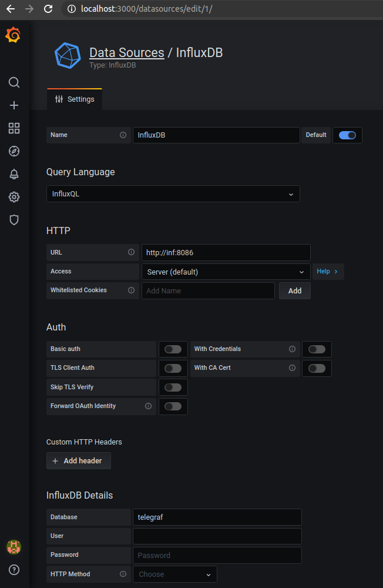Open the Server Admin shield icon
The width and height of the screenshot is (383, 588).
[14, 220]
